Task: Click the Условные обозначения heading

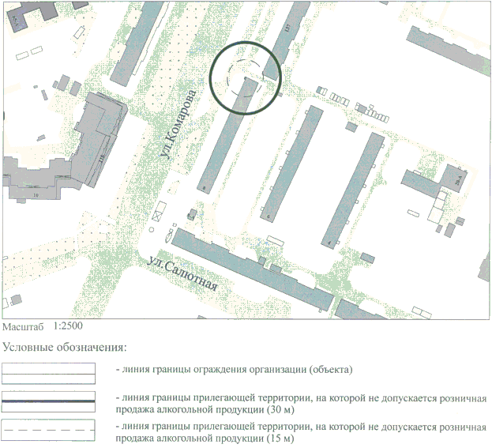Action: point(65,346)
